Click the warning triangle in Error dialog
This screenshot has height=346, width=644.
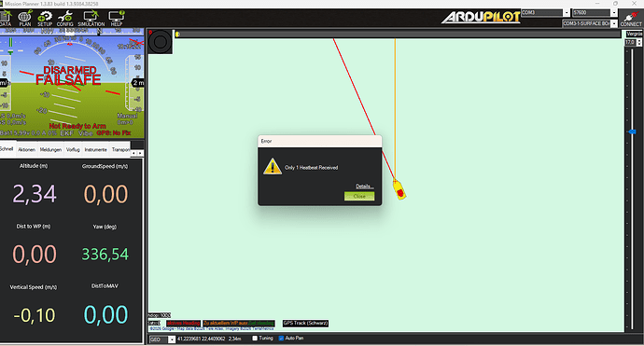click(273, 167)
